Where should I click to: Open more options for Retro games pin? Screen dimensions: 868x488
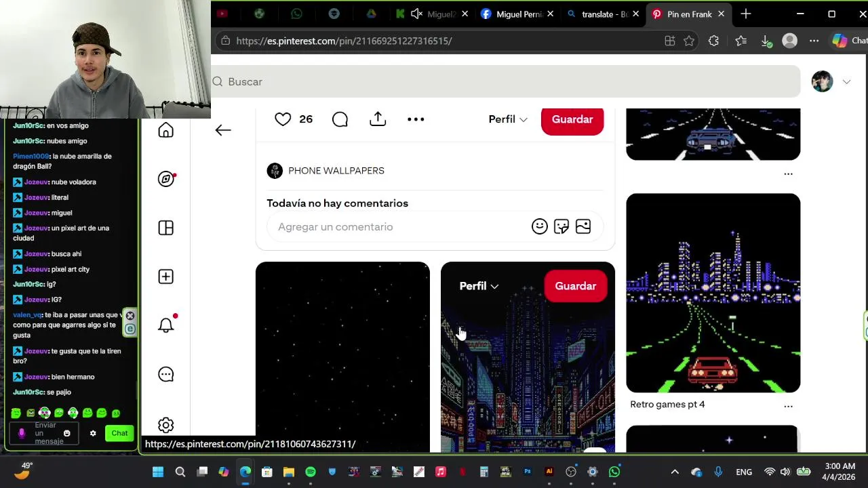[788, 406]
